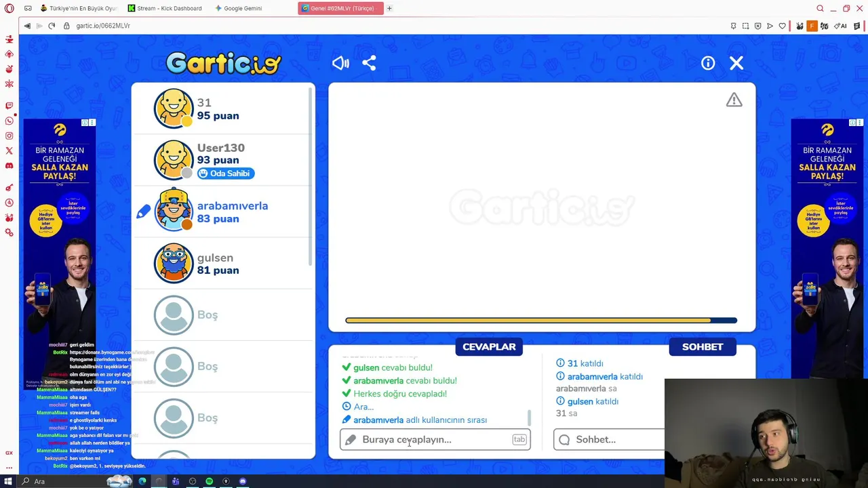868x488 pixels.
Task: Click the tab key hint in answer box
Action: tap(519, 439)
